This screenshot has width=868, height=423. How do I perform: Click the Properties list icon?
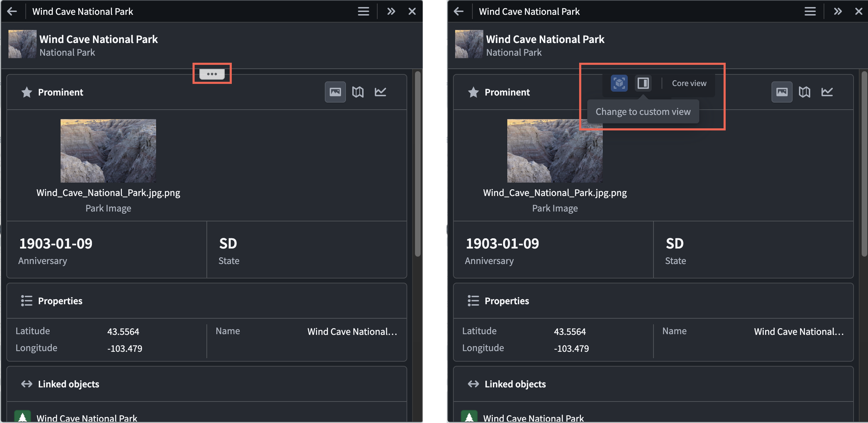(x=26, y=301)
